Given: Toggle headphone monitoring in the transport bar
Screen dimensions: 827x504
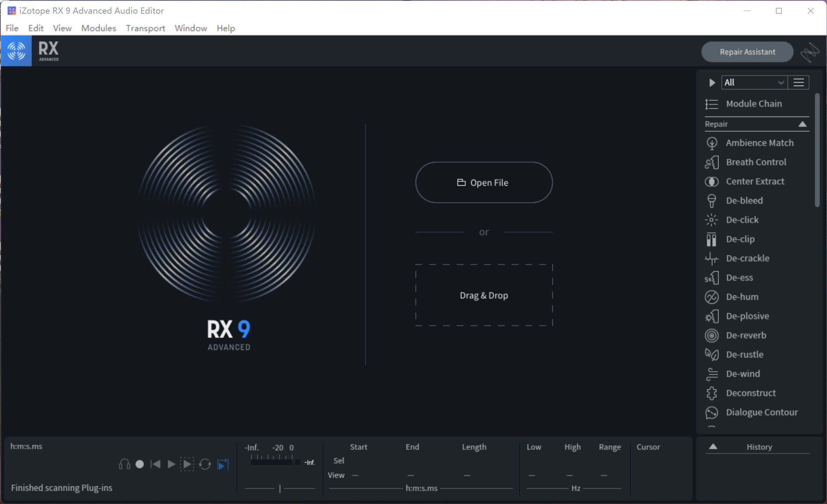Looking at the screenshot, I should (x=124, y=464).
